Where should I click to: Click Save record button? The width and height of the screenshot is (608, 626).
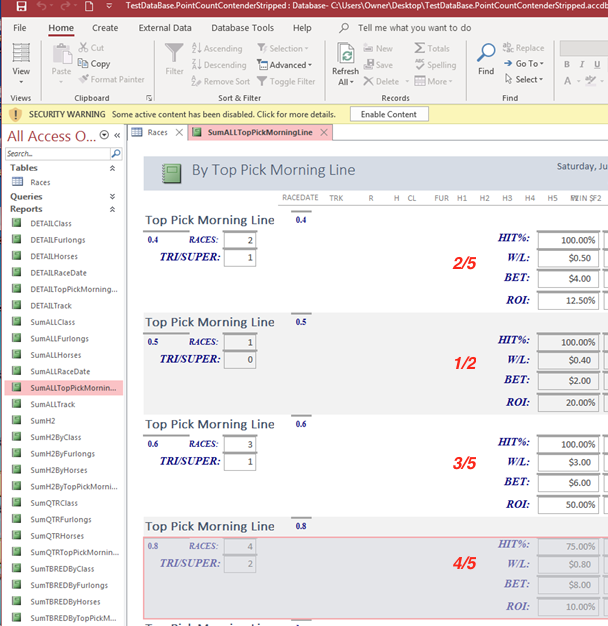click(378, 65)
